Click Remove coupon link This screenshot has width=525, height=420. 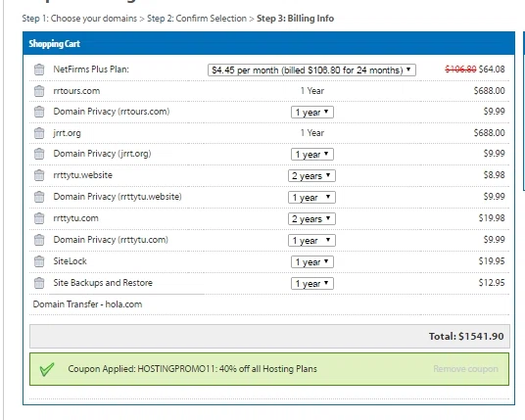coord(465,369)
